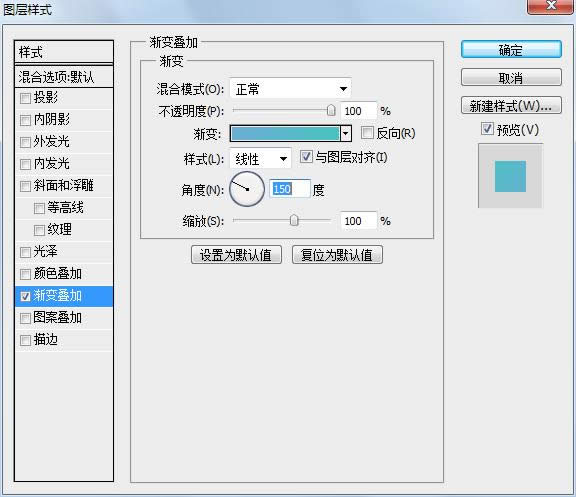
Task: Open the 样式 线性 dropdown
Action: tap(260, 159)
